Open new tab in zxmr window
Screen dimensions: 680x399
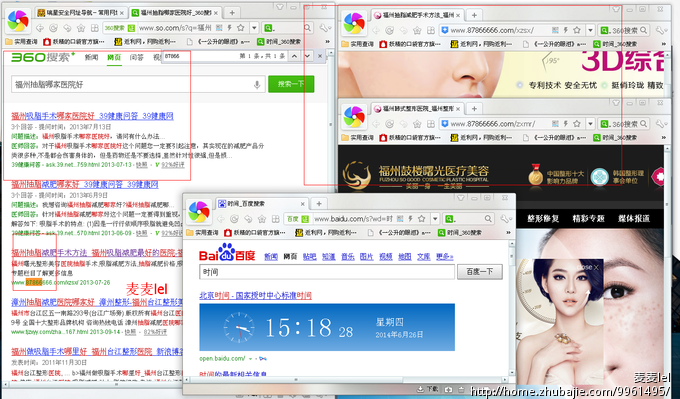(474, 108)
